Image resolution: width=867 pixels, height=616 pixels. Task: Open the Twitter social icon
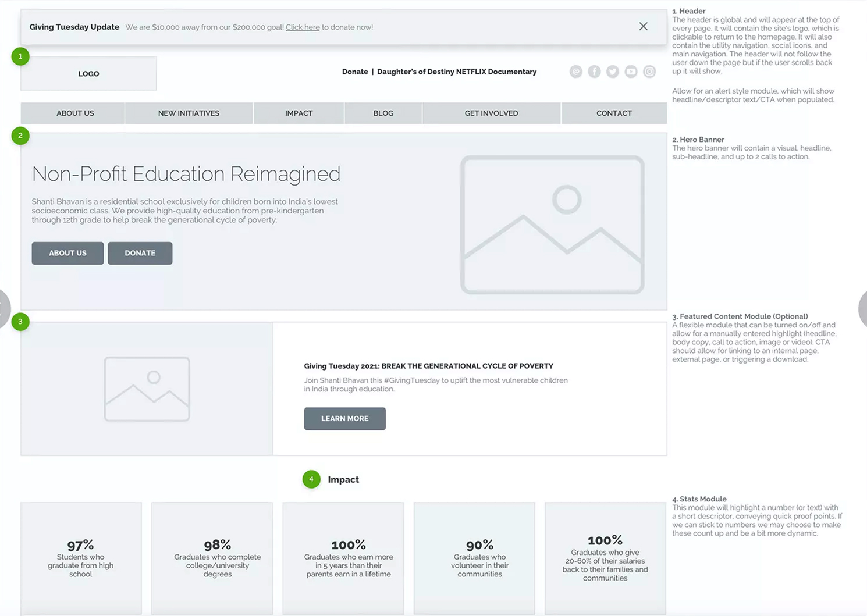click(613, 72)
